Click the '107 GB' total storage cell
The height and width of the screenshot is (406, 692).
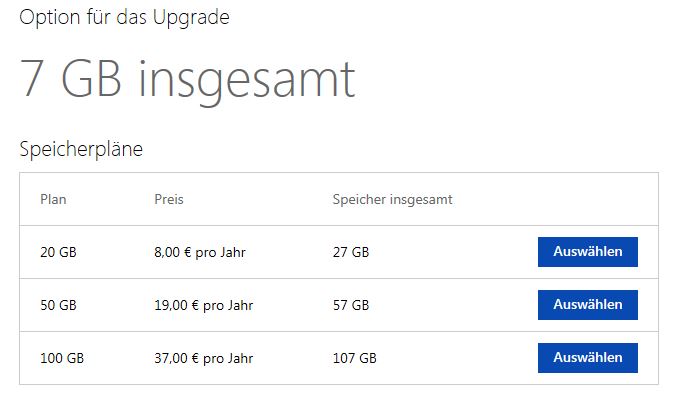click(x=354, y=358)
